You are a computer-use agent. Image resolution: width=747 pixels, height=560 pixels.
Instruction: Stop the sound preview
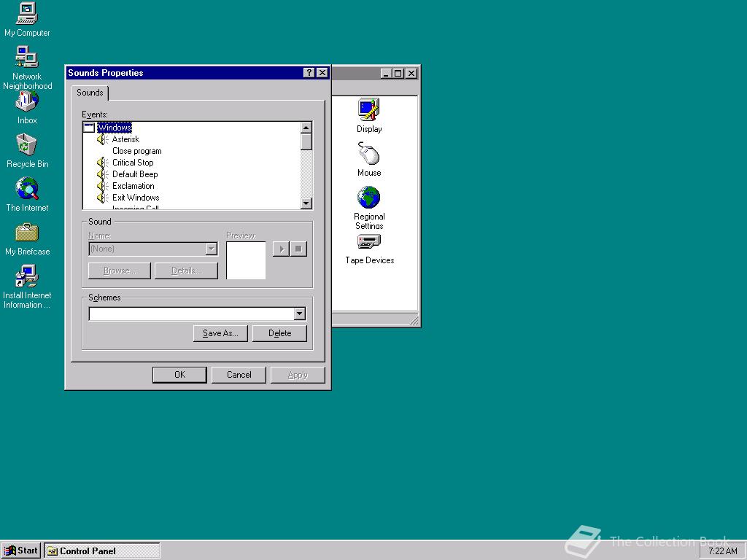[x=298, y=249]
